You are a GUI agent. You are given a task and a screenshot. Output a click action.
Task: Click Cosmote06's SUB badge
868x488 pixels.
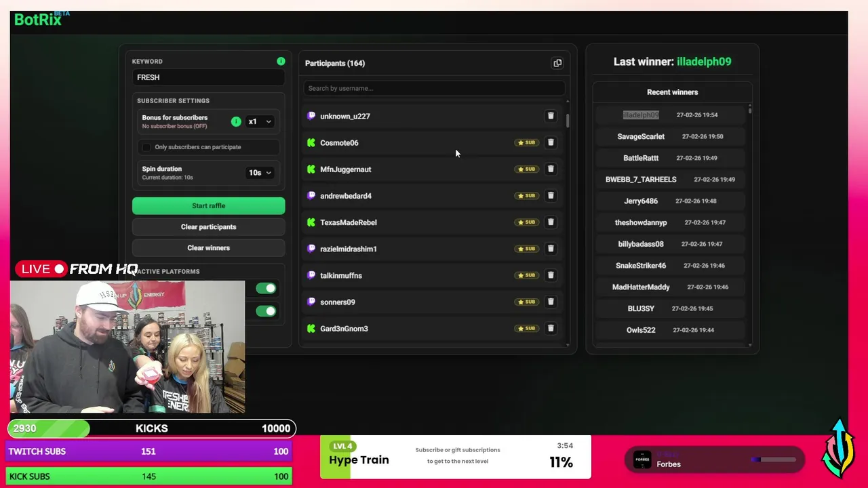[x=526, y=142]
